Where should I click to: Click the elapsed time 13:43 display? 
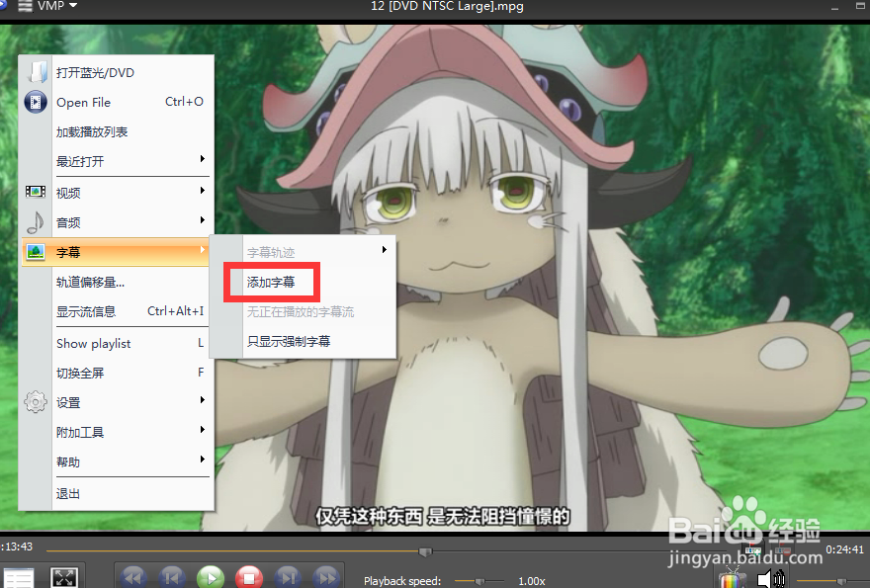click(x=17, y=546)
